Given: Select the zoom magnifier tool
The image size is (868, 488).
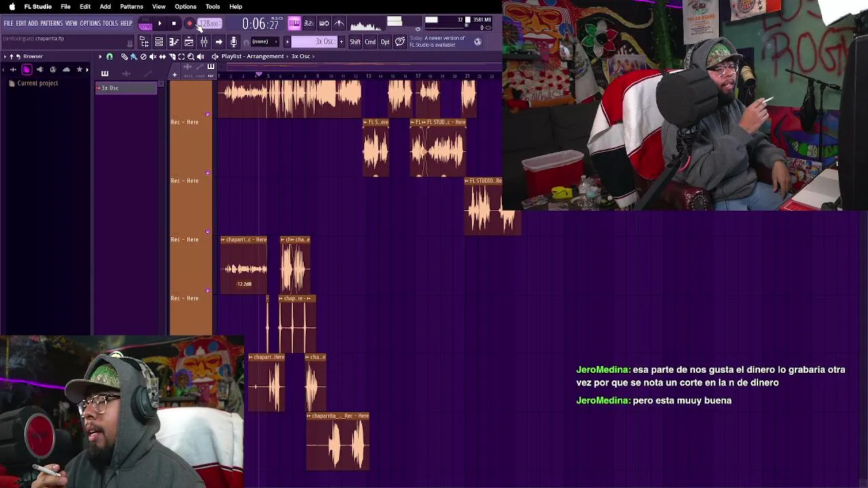Looking at the screenshot, I should click(191, 56).
